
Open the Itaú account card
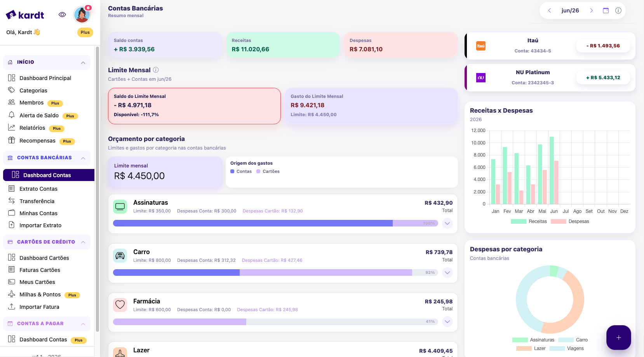(550, 46)
